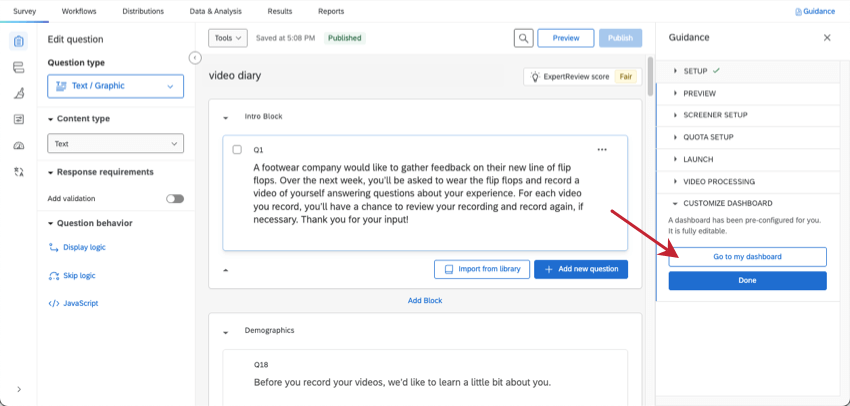Click the Go to my dashboard button
This screenshot has height=406, width=850.
pyautogui.click(x=747, y=257)
